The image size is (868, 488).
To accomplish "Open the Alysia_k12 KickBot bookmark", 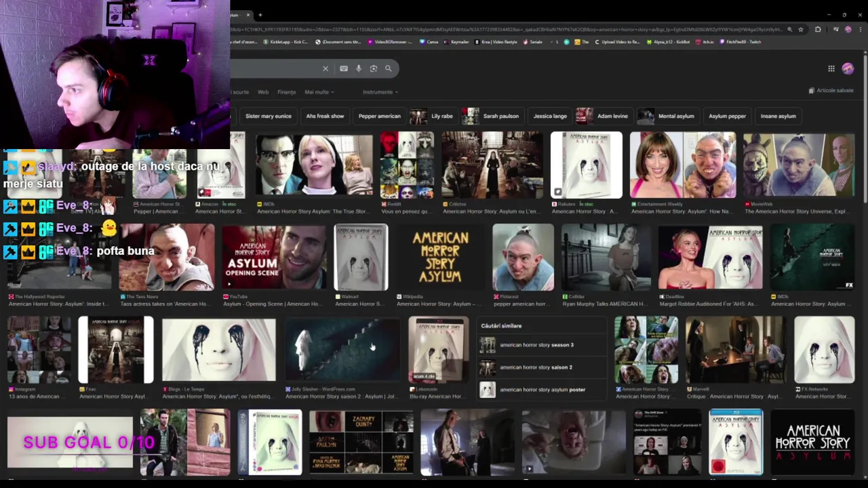I will pos(669,42).
